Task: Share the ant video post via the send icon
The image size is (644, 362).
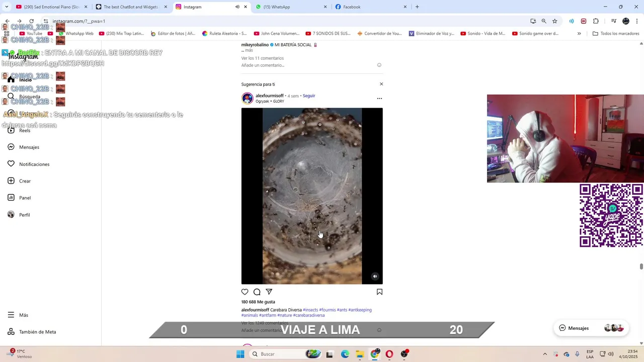Action: point(269,292)
